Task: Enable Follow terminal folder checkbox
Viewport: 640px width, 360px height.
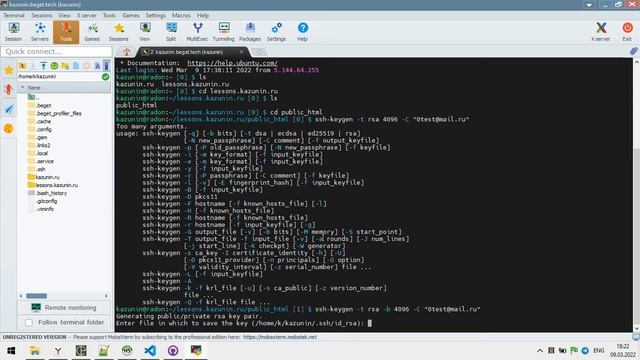Action: coord(29,322)
